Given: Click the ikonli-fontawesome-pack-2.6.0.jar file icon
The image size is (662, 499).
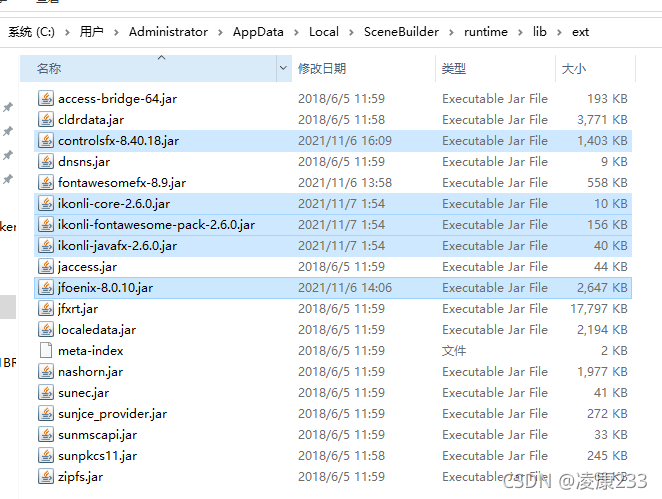Looking at the screenshot, I should (x=46, y=225).
